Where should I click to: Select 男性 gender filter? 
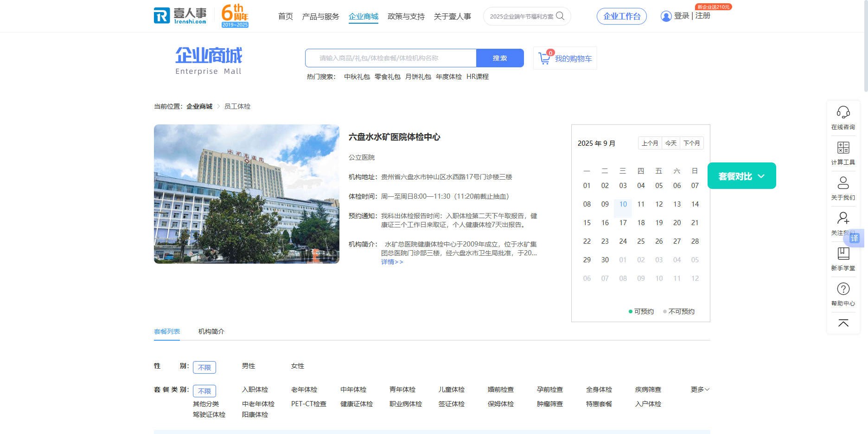click(249, 366)
